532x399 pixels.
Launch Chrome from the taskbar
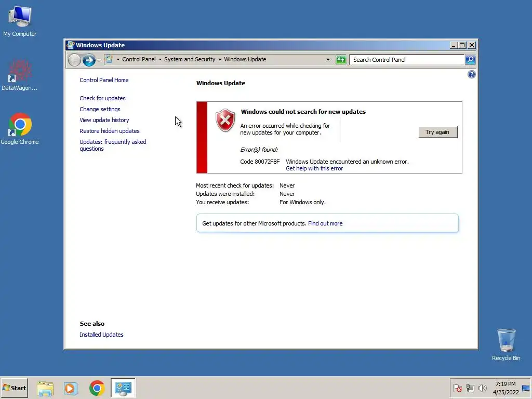pyautogui.click(x=97, y=388)
